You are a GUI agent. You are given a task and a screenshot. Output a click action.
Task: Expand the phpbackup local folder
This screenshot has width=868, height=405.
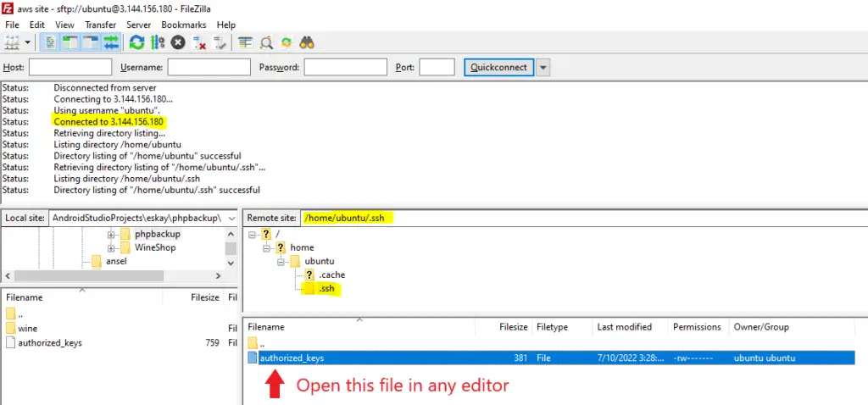pos(111,234)
